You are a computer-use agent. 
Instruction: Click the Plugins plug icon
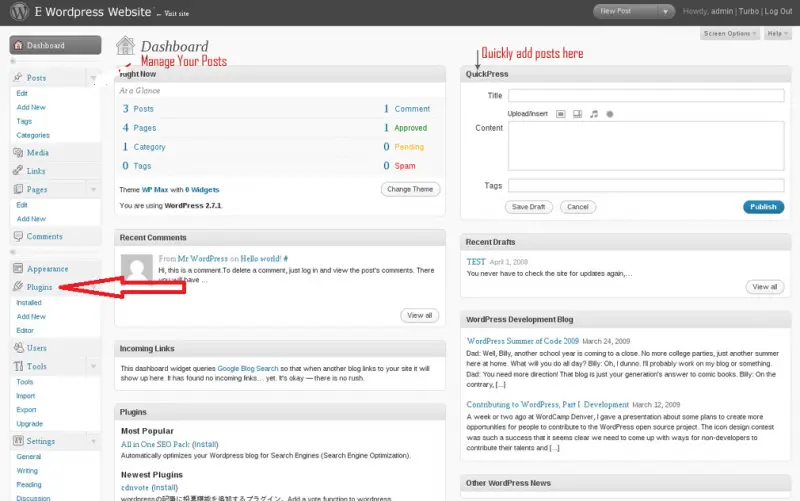(x=18, y=287)
